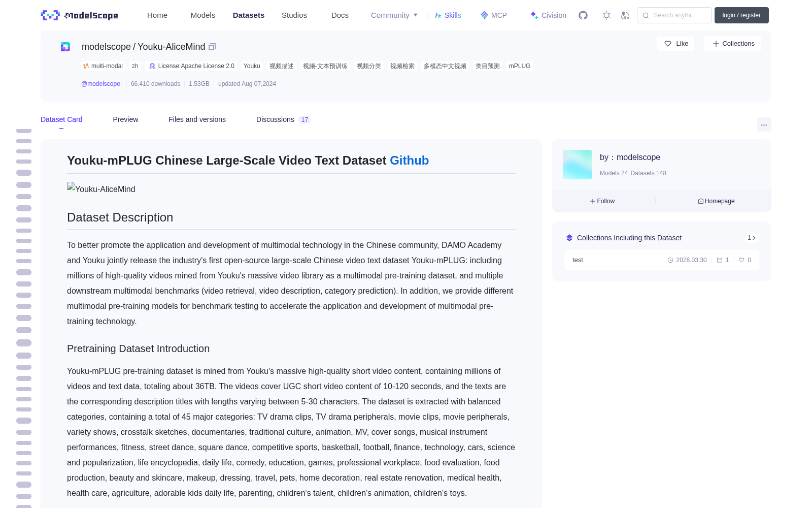812x508 pixels.
Task: Click the broken Youku-AliceMind image
Action: [x=101, y=188]
